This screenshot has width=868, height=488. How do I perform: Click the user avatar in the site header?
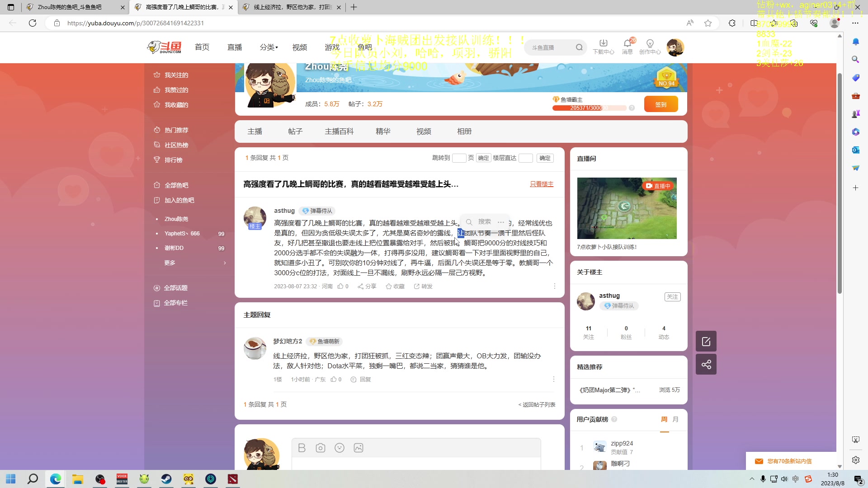pyautogui.click(x=675, y=47)
